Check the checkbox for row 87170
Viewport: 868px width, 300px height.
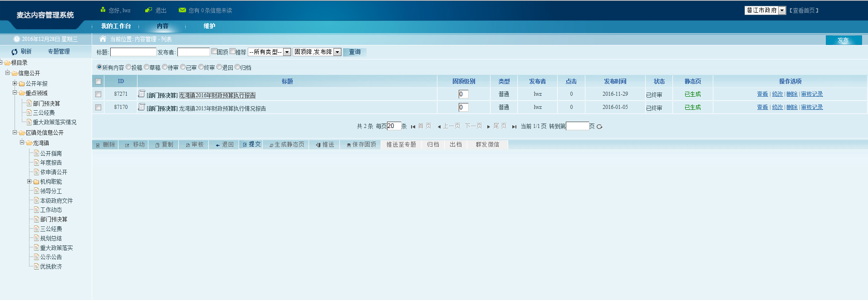click(x=98, y=108)
